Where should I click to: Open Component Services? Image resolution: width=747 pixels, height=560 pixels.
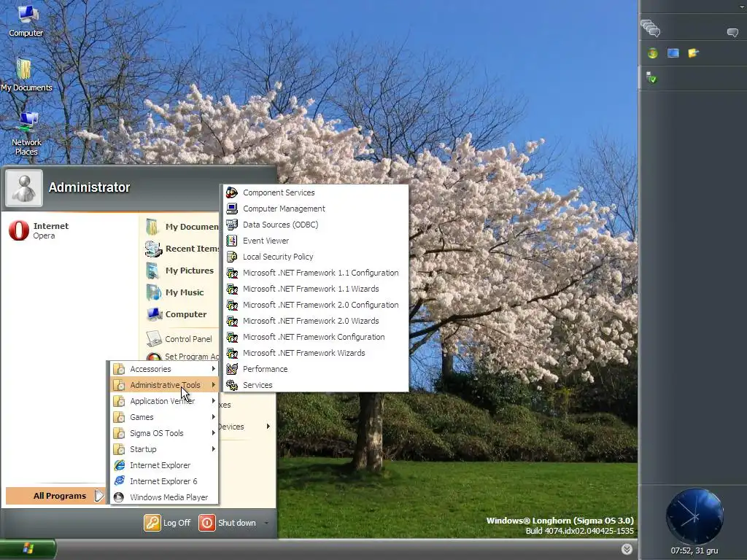[315, 192]
